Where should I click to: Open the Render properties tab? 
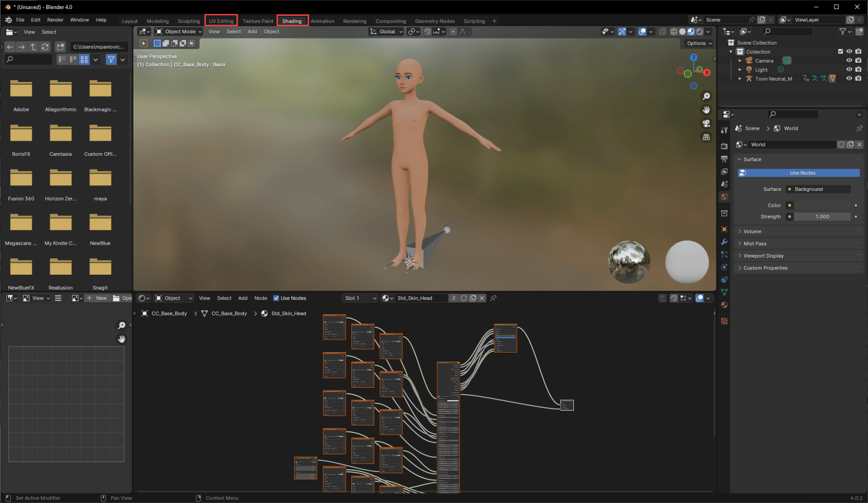coord(724,146)
